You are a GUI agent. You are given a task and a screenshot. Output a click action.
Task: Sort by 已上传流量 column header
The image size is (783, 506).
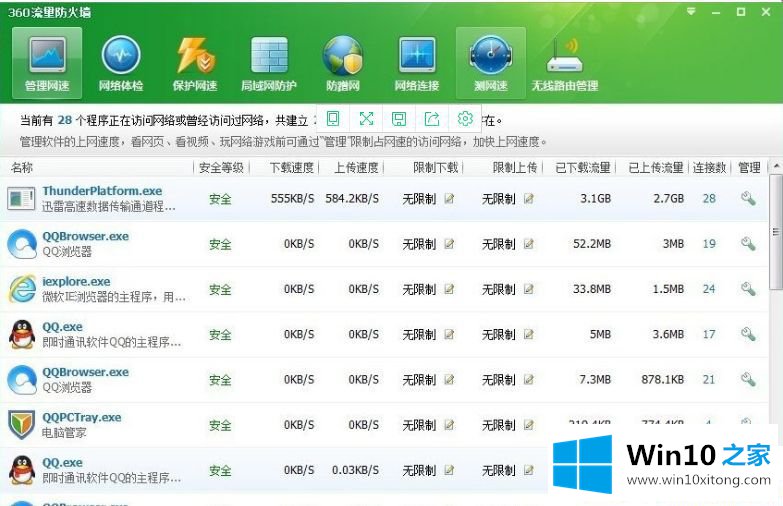(656, 168)
